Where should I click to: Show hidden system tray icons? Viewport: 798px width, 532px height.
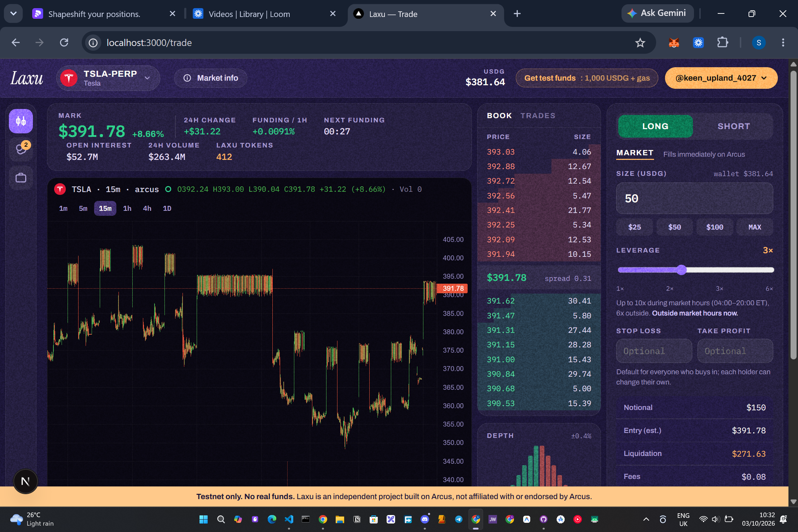646,519
